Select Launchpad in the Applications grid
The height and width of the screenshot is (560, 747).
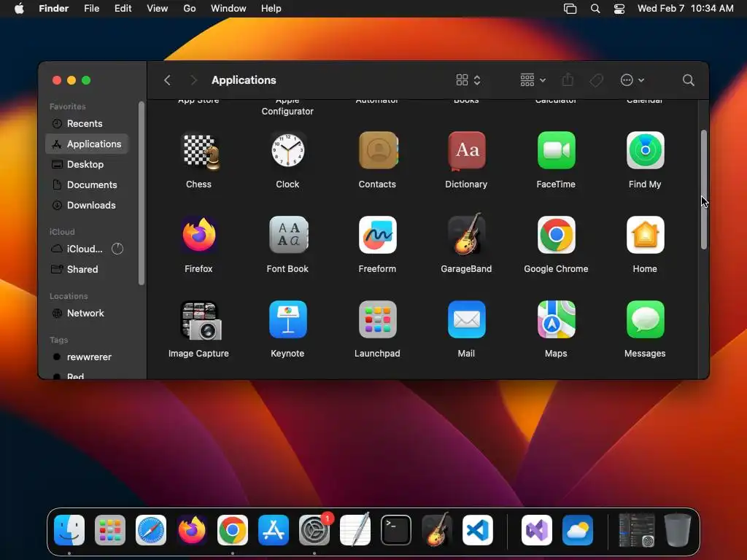tap(377, 319)
